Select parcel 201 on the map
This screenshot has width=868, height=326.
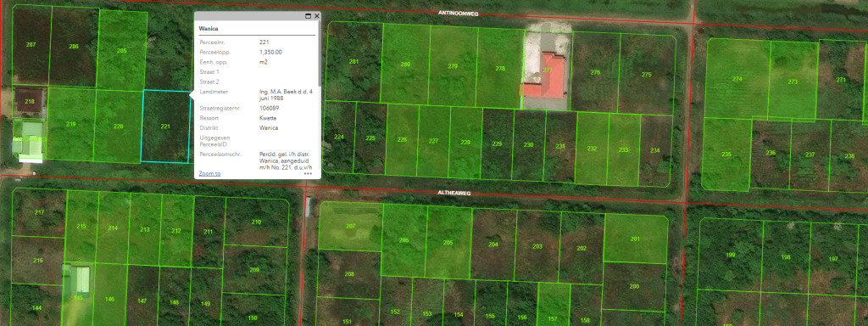[635, 239]
